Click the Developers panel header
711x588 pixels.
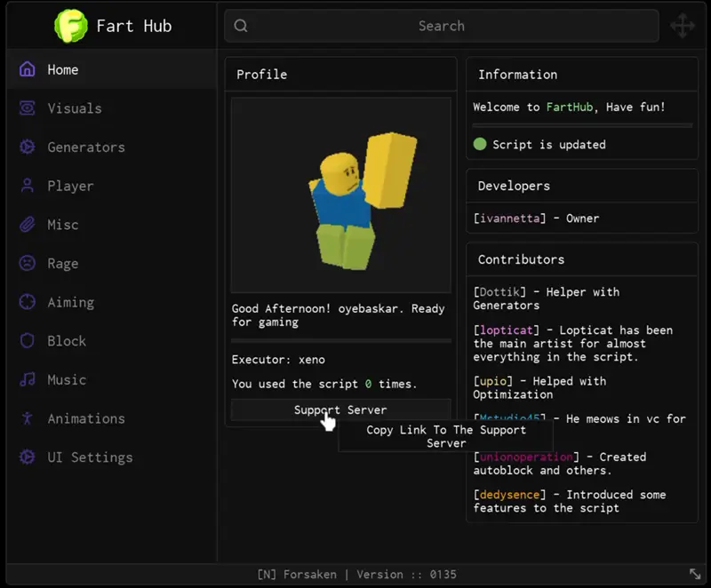click(x=582, y=186)
